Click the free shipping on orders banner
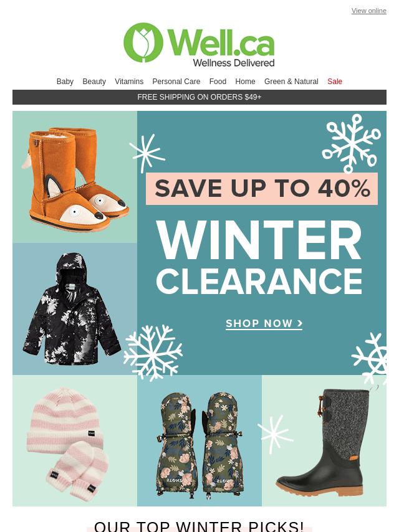The height and width of the screenshot is (532, 399). click(199, 97)
